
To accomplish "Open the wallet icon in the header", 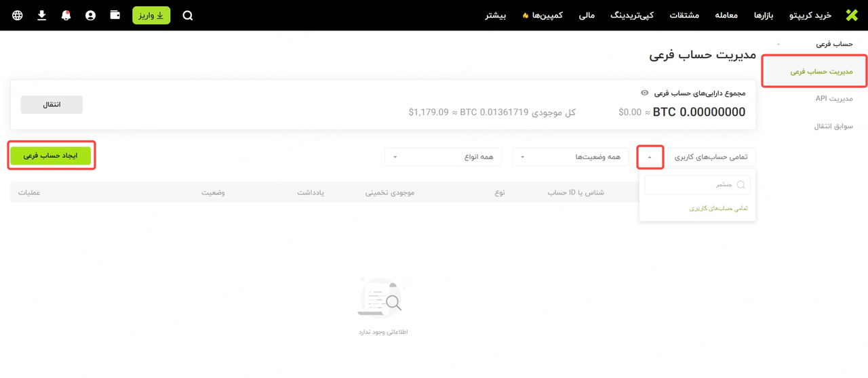I will pos(115,15).
